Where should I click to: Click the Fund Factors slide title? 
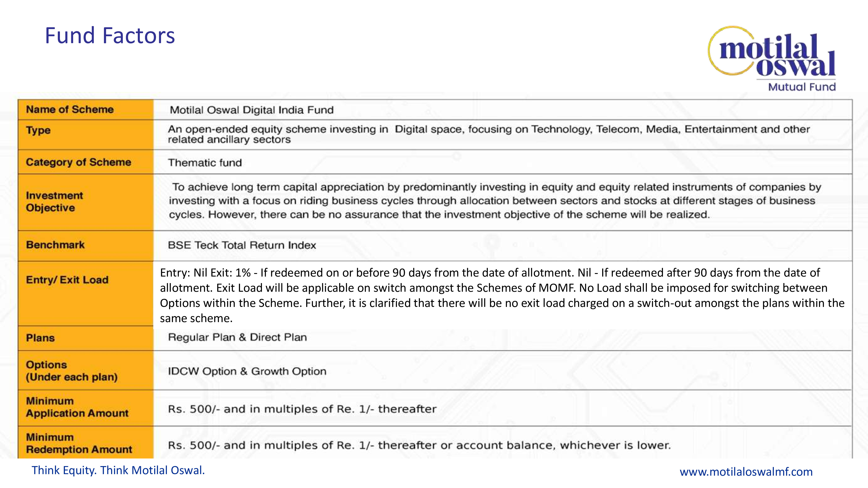tap(110, 36)
